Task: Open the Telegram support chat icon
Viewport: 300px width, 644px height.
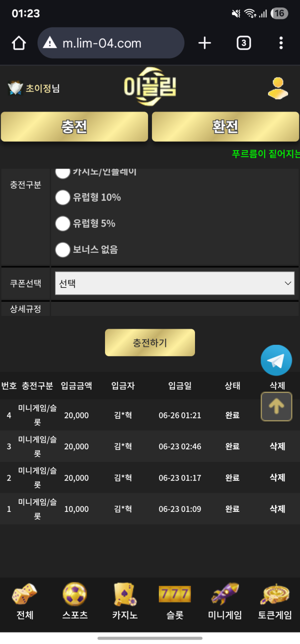Action: tap(276, 360)
